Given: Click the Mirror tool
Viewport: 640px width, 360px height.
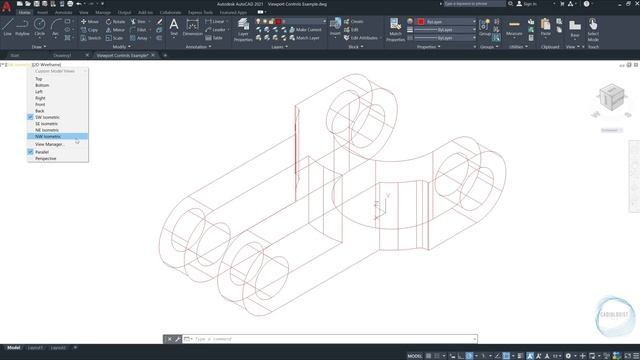Looking at the screenshot, I should pos(115,30).
